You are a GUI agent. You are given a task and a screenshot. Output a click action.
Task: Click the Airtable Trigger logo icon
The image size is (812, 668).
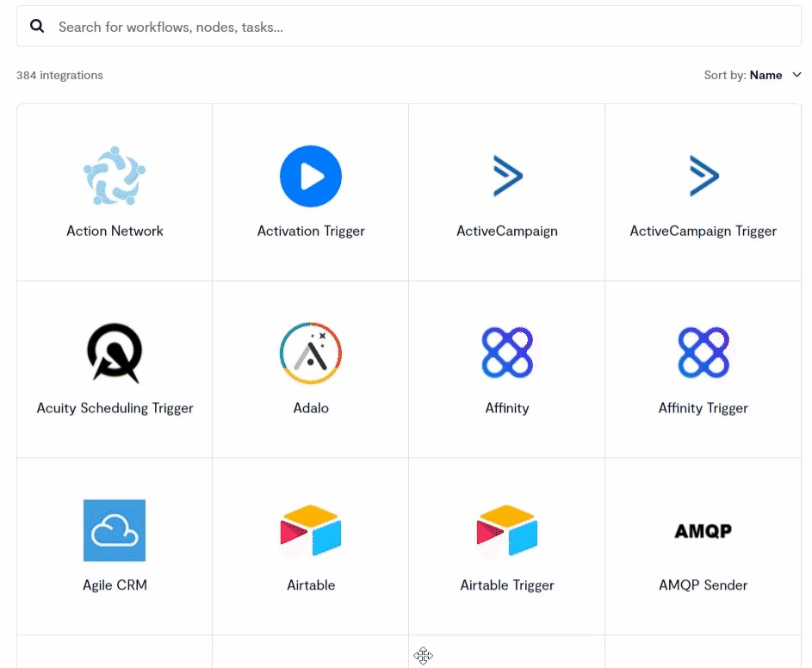point(507,530)
